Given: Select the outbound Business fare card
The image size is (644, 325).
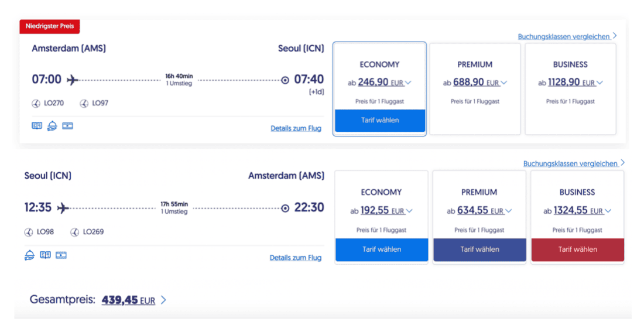Looking at the screenshot, I should (570, 89).
